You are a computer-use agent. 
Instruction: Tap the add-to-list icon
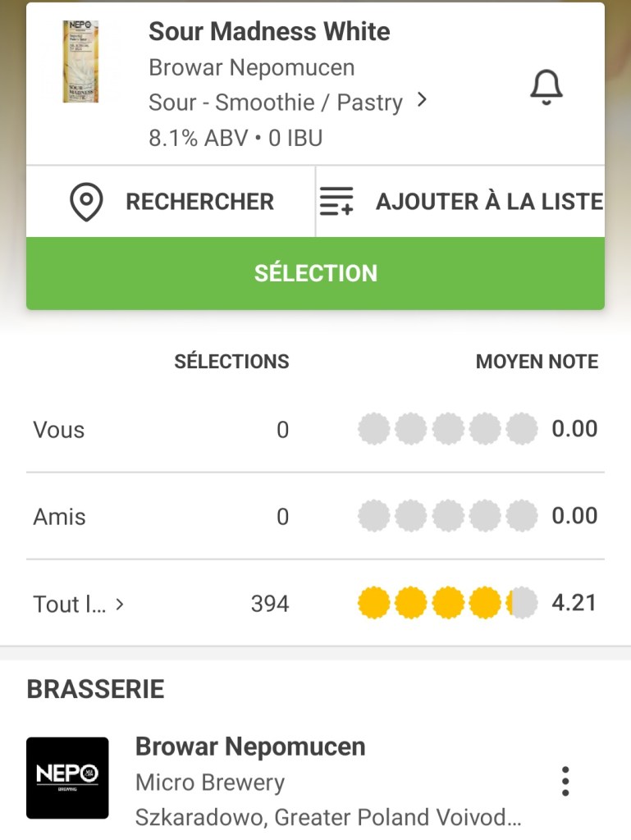coord(336,202)
